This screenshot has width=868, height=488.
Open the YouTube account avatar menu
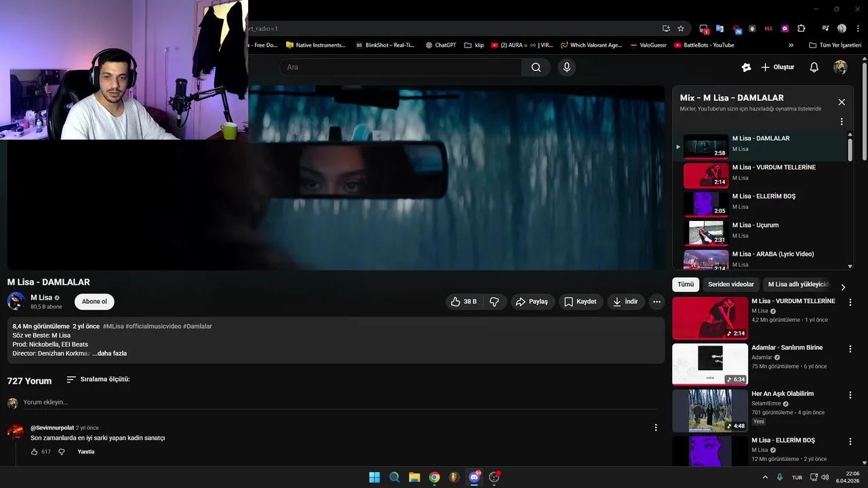[x=840, y=67]
